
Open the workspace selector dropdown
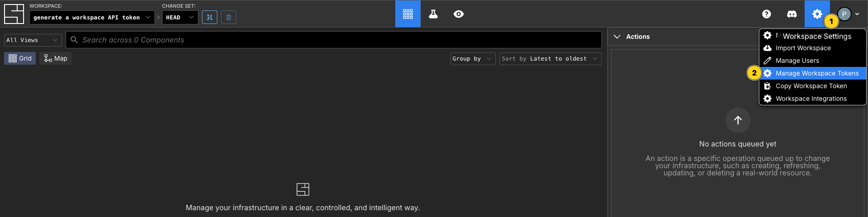click(x=92, y=17)
